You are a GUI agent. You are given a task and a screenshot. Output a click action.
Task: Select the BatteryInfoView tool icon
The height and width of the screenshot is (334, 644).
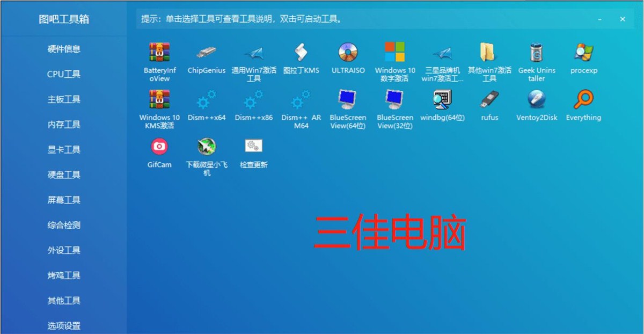(159, 52)
